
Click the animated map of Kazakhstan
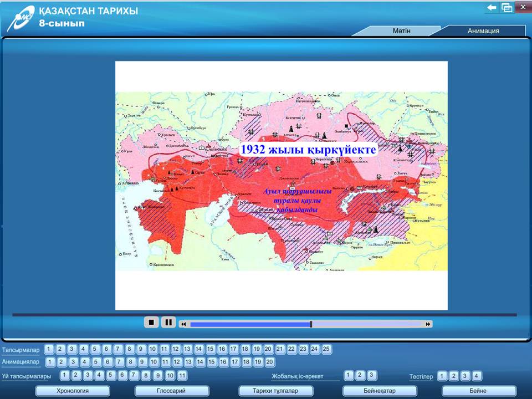tap(282, 181)
